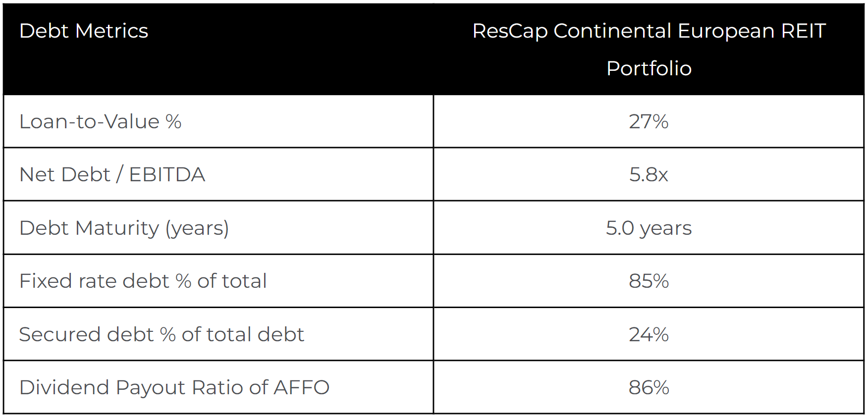Click the word REIT in column header
Screen dimensions: 868x419
[803, 31]
